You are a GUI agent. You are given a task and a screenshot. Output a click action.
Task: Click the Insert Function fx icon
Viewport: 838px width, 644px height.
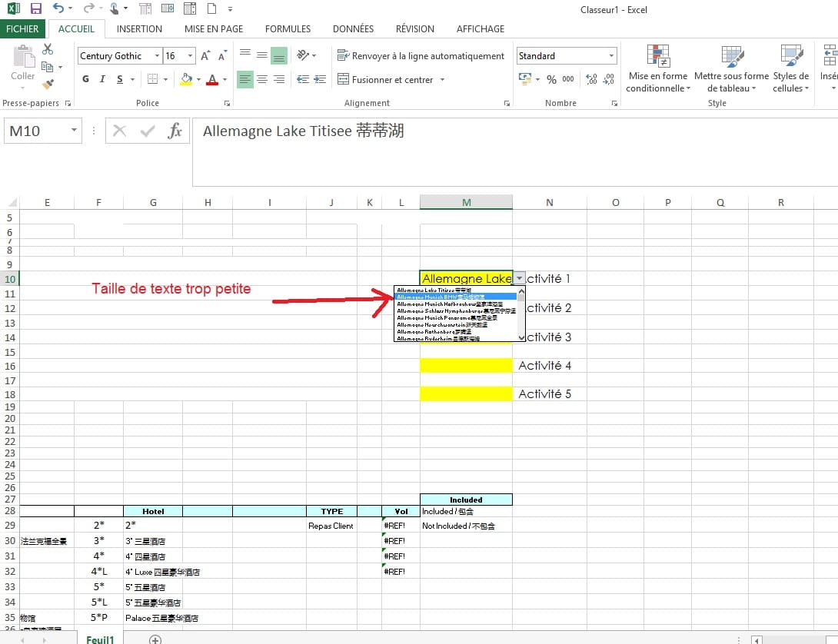175,131
